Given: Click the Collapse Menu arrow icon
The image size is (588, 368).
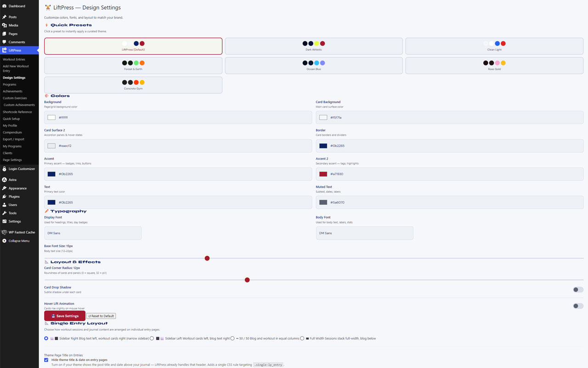Looking at the screenshot, I should 5,241.
